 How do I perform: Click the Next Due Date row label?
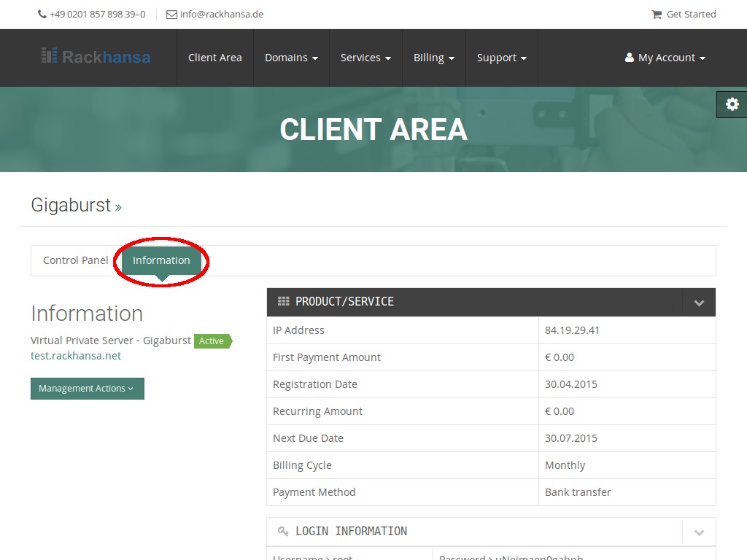coord(308,438)
